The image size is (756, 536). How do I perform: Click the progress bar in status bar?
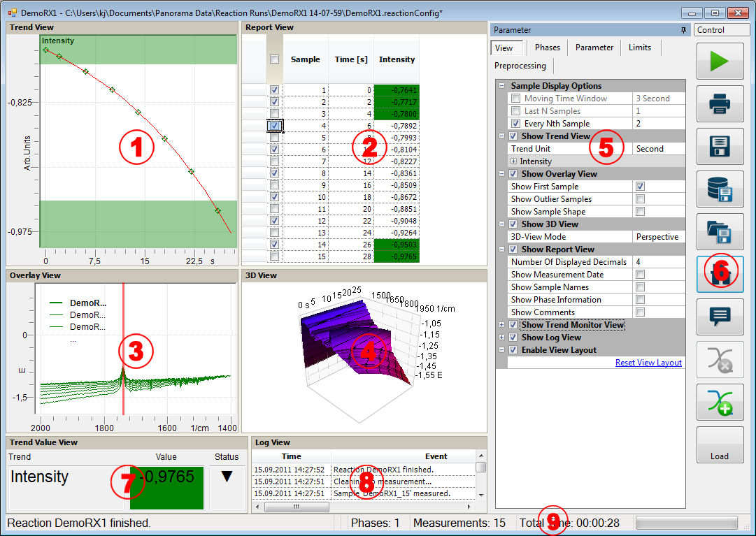point(686,523)
